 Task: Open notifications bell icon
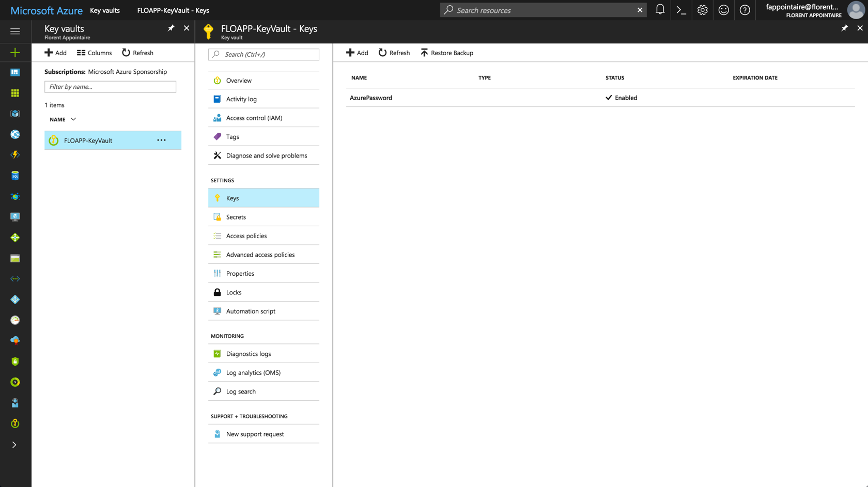(660, 10)
